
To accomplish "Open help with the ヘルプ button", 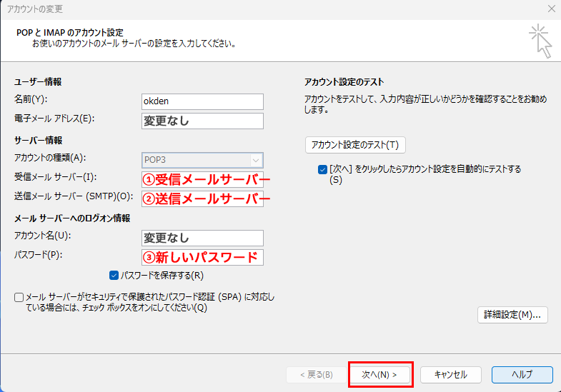I will tap(522, 374).
